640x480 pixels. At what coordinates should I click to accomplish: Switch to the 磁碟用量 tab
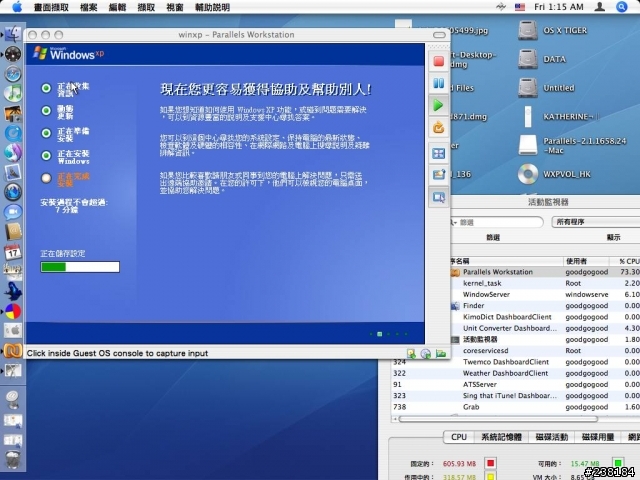(x=598, y=437)
